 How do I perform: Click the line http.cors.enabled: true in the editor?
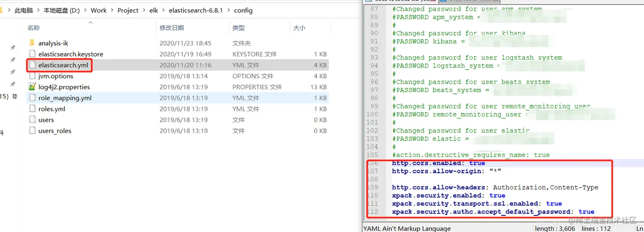(438, 163)
